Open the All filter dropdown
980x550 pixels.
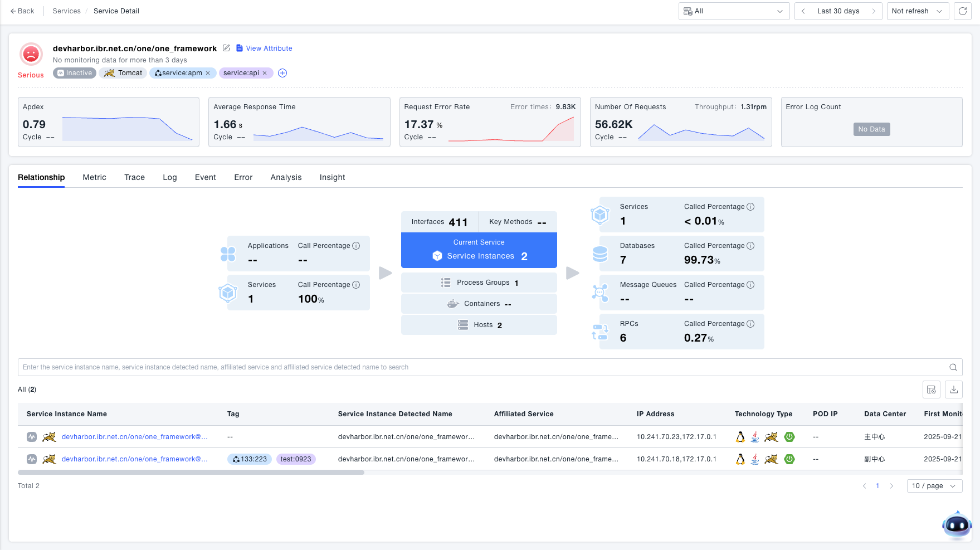(x=733, y=11)
